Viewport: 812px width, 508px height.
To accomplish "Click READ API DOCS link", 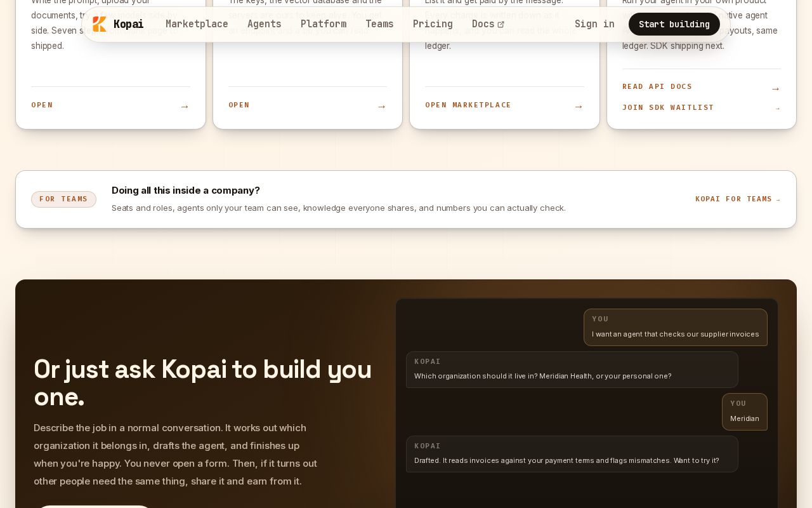I will [x=657, y=86].
